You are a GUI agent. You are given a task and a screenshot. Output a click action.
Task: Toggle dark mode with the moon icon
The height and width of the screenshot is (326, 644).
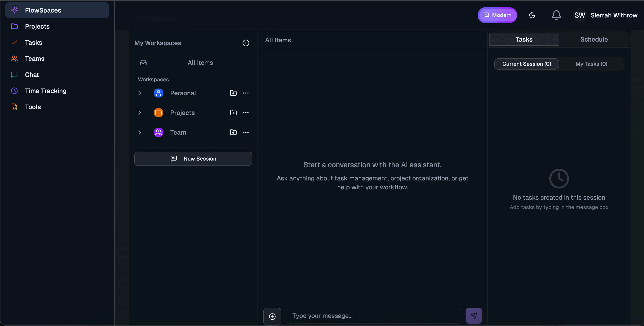532,15
